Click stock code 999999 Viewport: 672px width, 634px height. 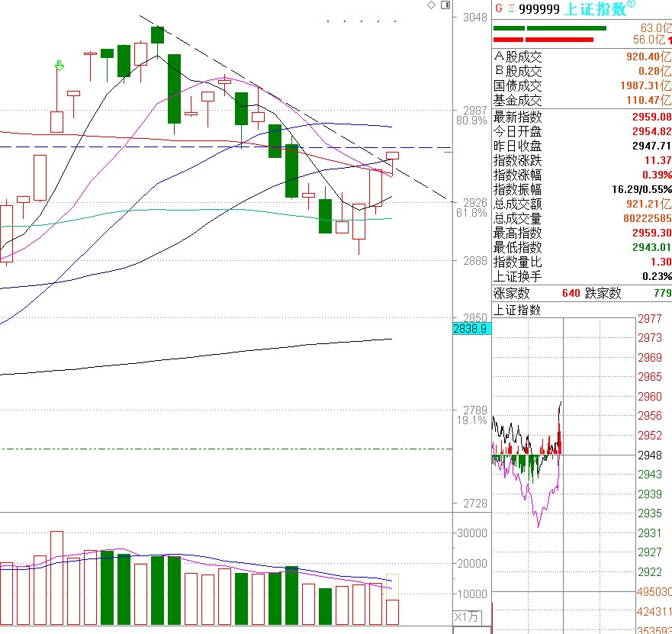[539, 9]
